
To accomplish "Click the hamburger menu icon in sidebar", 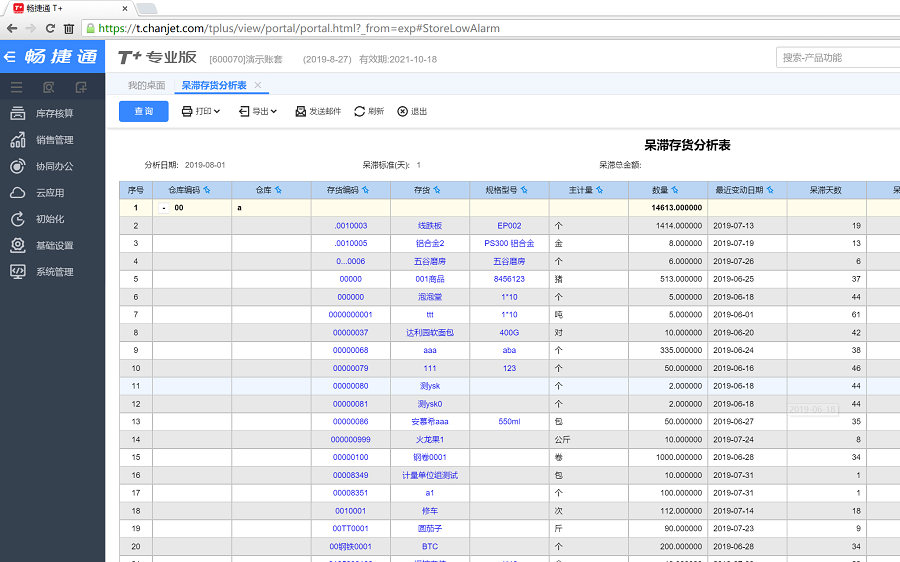I will tap(17, 88).
